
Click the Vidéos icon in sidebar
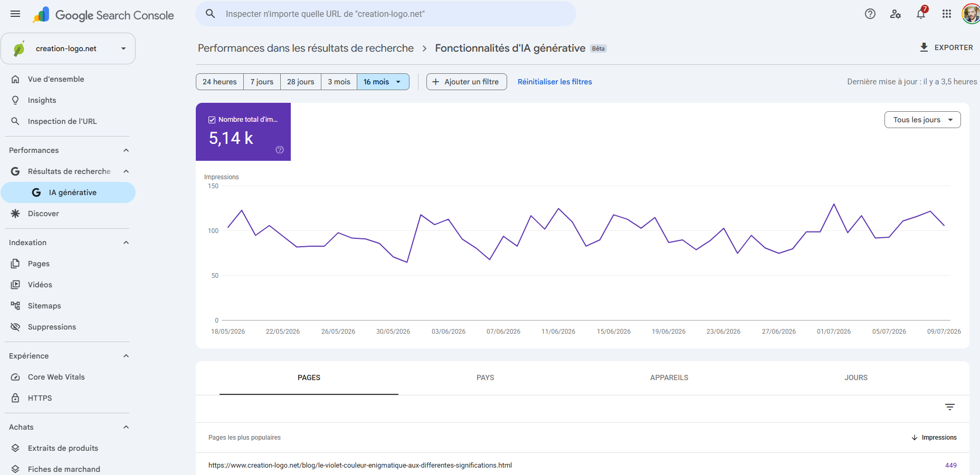pyautogui.click(x=15, y=285)
